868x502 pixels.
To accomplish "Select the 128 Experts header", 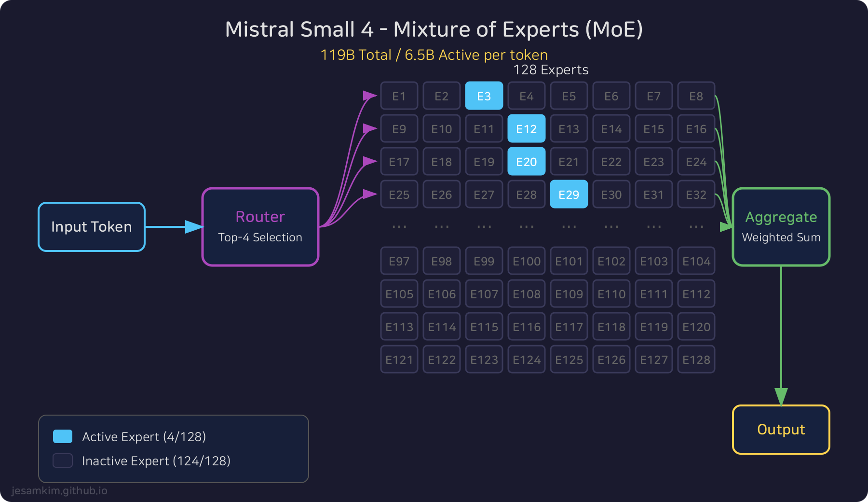I will tap(551, 70).
